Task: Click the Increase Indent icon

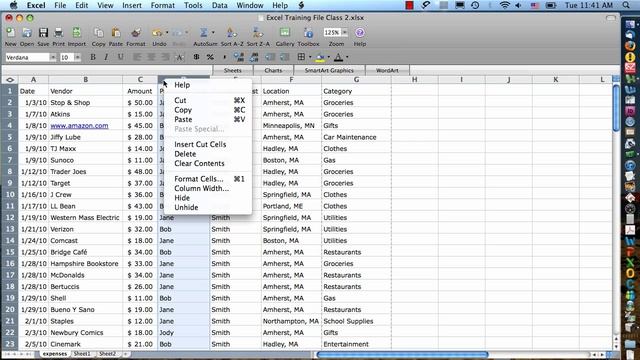Action: tap(284, 57)
